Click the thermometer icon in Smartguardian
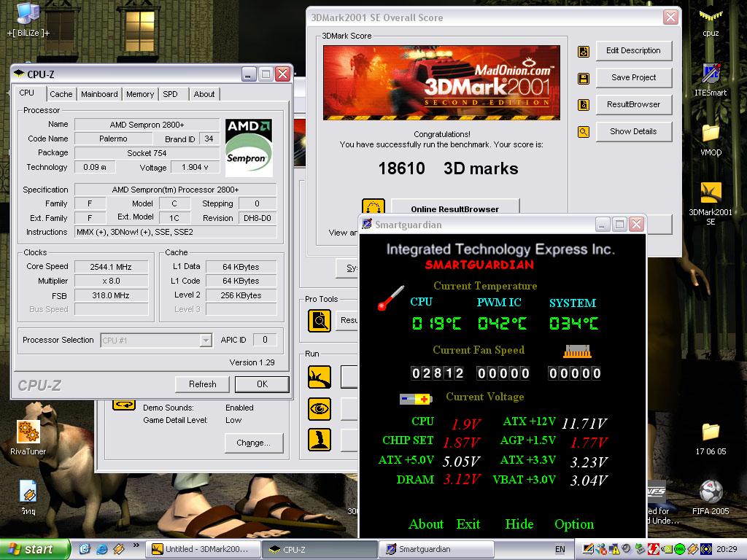Screen dimensions: 747x560 click(x=391, y=298)
